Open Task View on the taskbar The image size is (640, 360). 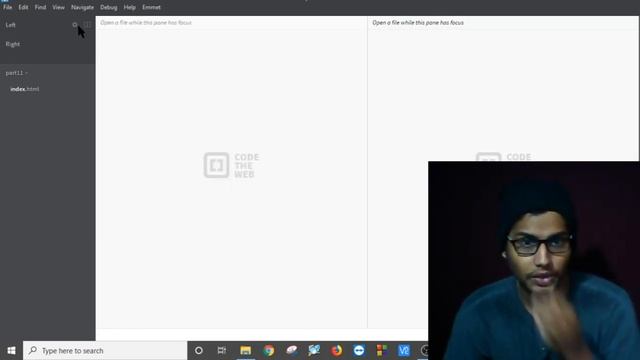(222, 351)
